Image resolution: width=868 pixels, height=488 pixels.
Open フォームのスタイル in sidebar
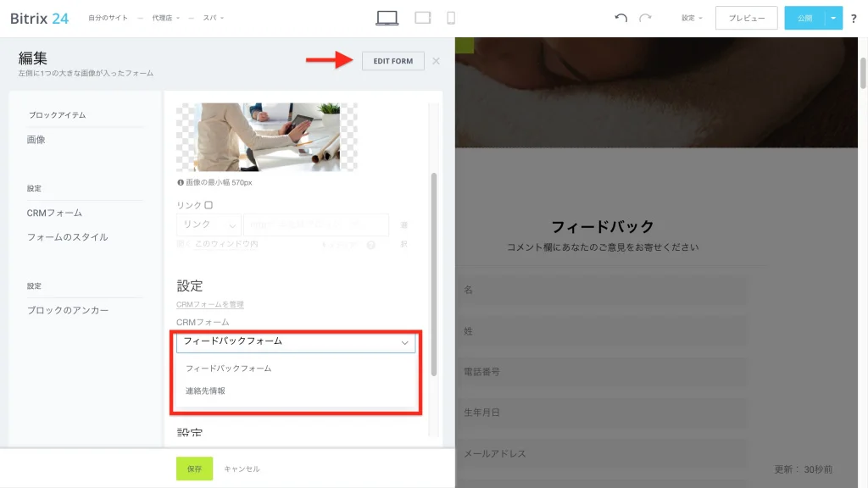[x=68, y=237]
